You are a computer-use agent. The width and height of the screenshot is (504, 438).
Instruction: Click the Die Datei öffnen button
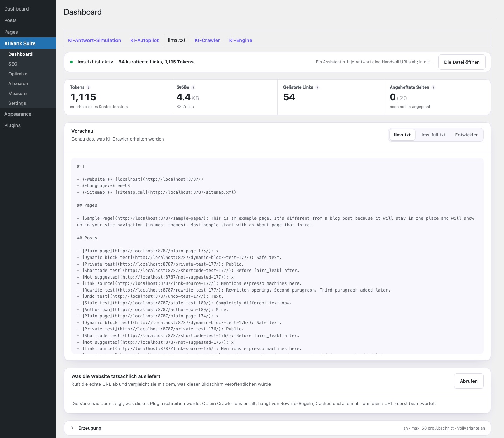(x=462, y=62)
